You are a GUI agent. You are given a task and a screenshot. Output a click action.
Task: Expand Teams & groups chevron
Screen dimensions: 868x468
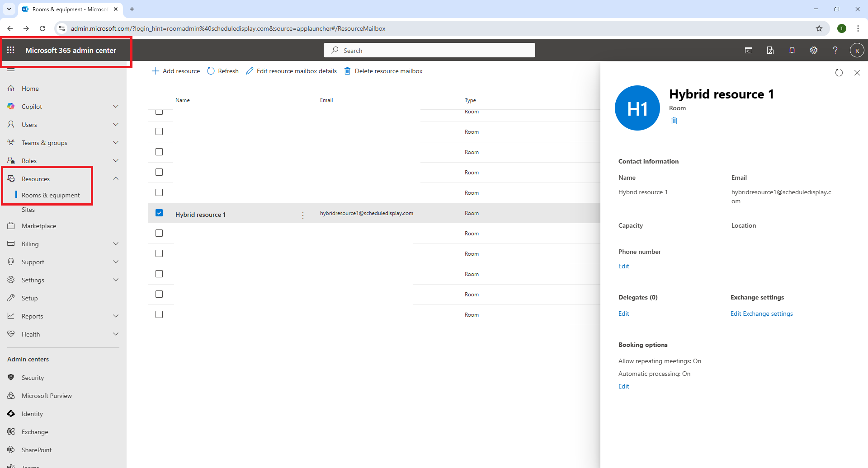tap(116, 143)
